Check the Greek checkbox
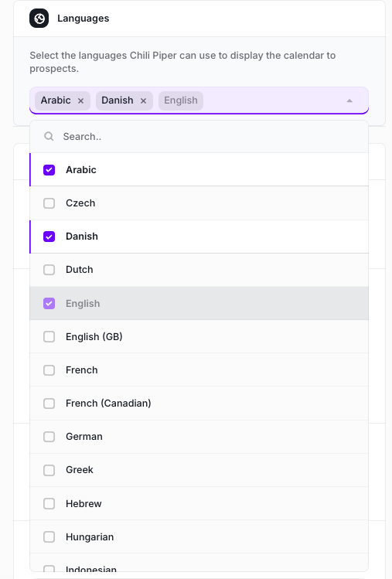392x579 pixels. click(x=49, y=470)
